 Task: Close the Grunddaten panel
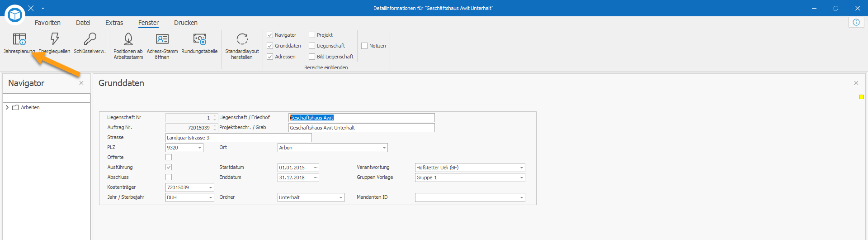[x=856, y=83]
